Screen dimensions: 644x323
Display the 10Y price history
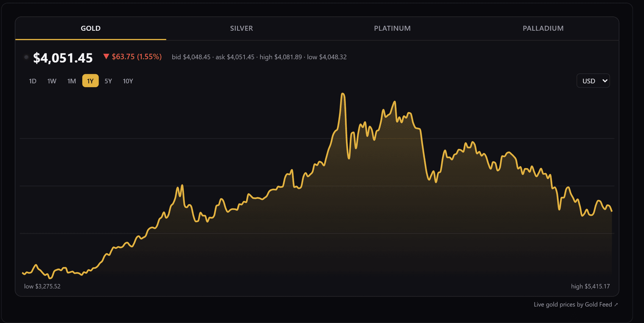(x=128, y=81)
